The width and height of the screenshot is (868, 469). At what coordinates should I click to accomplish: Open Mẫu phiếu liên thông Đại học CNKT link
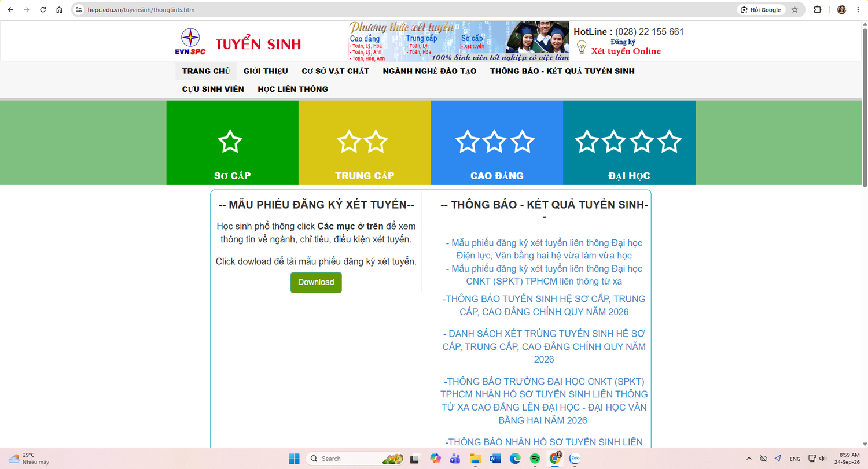pos(544,275)
